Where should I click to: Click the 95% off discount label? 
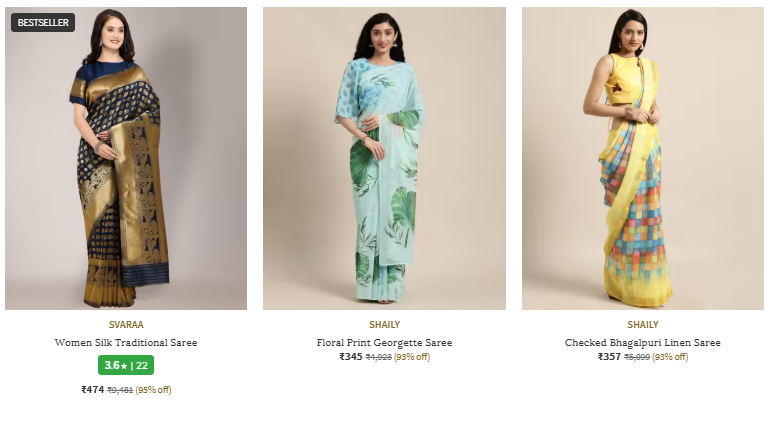coord(154,390)
